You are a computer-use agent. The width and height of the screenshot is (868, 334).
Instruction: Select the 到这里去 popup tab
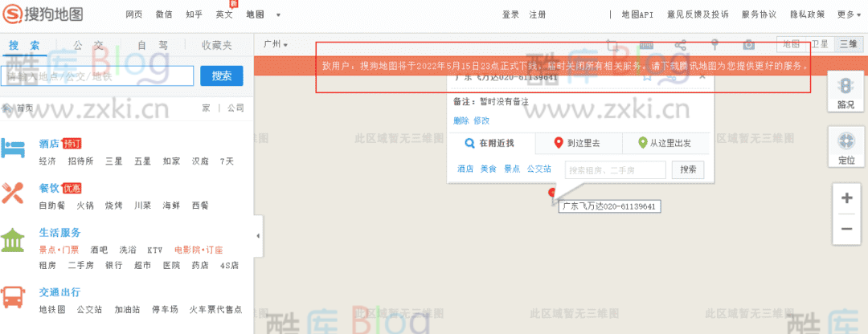tap(579, 143)
